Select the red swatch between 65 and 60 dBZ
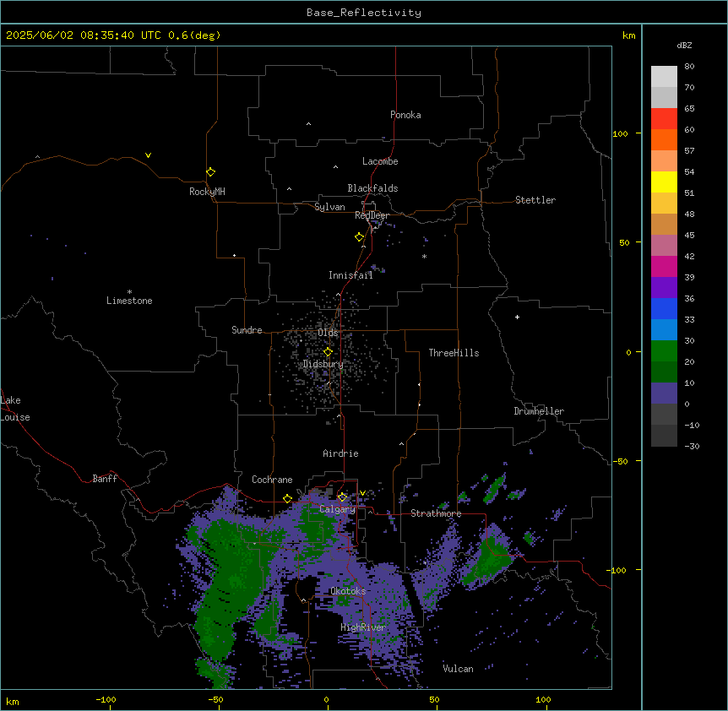The width and height of the screenshot is (728, 711). pyautogui.click(x=664, y=119)
